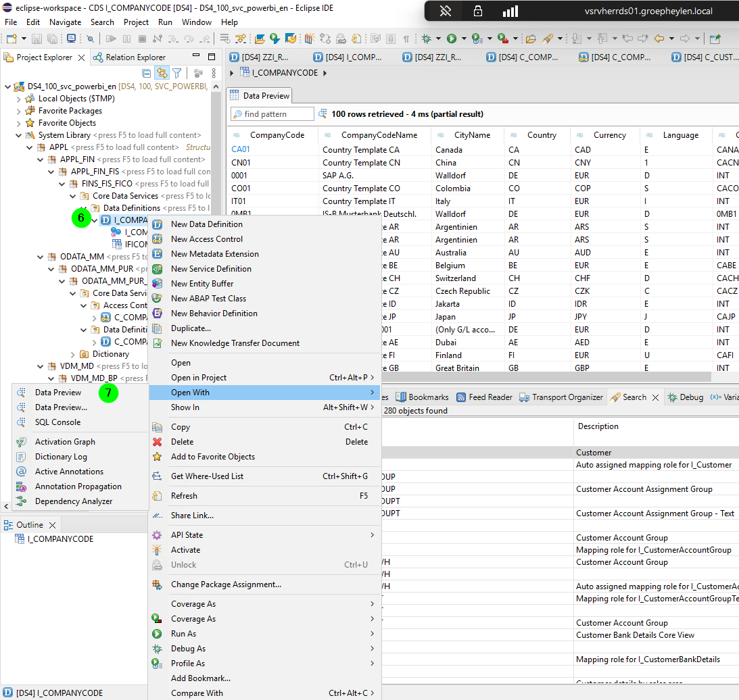Click the query icon beside rows retrieved
Screen dimensions: 739x700
(323, 114)
